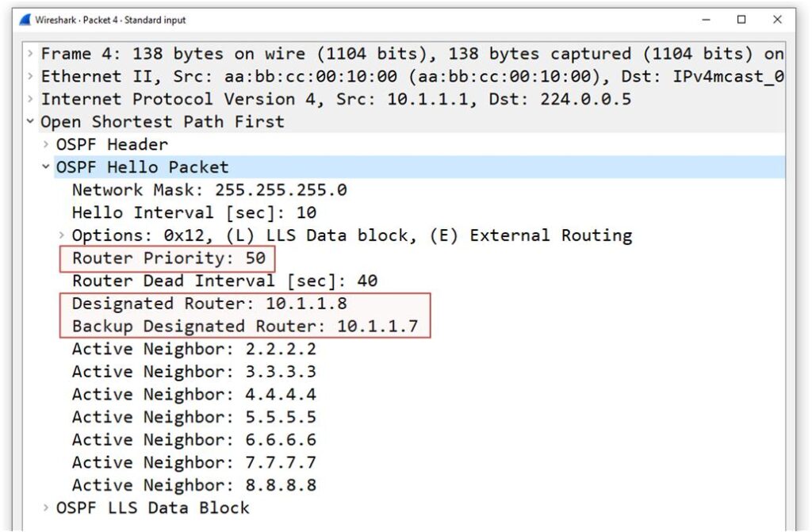The height and width of the screenshot is (532, 812).
Task: Select the Network Mask 255.255.255.0 field
Action: 209,190
